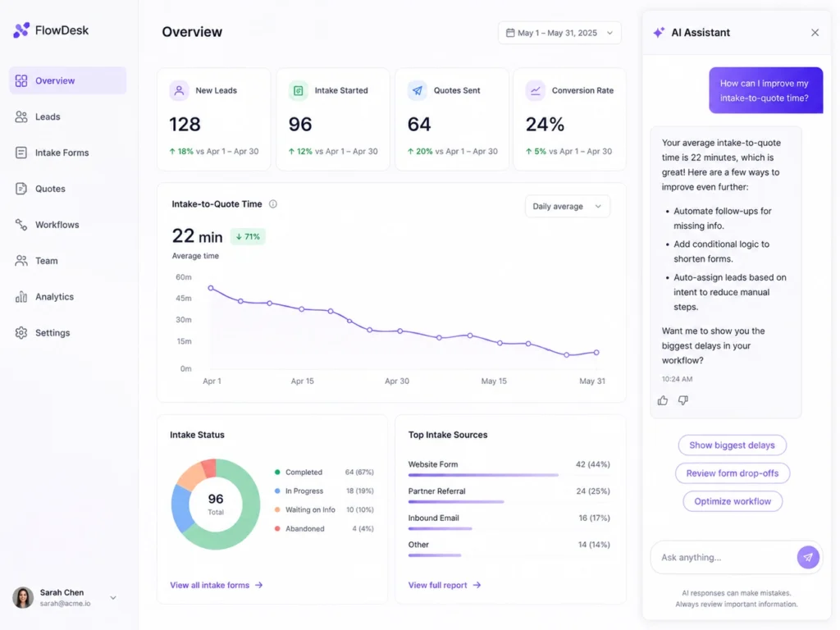The image size is (840, 630).
Task: Click the blue In Progress donut segment
Action: [180, 507]
